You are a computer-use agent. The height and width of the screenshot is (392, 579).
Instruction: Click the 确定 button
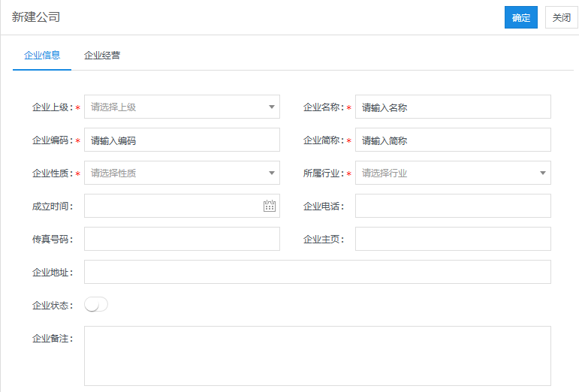521,18
